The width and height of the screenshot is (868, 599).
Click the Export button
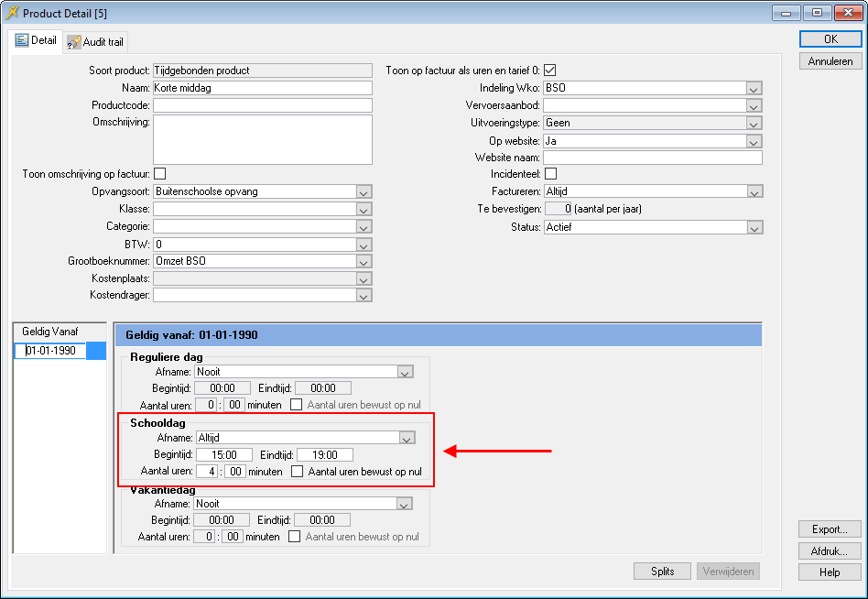click(830, 529)
